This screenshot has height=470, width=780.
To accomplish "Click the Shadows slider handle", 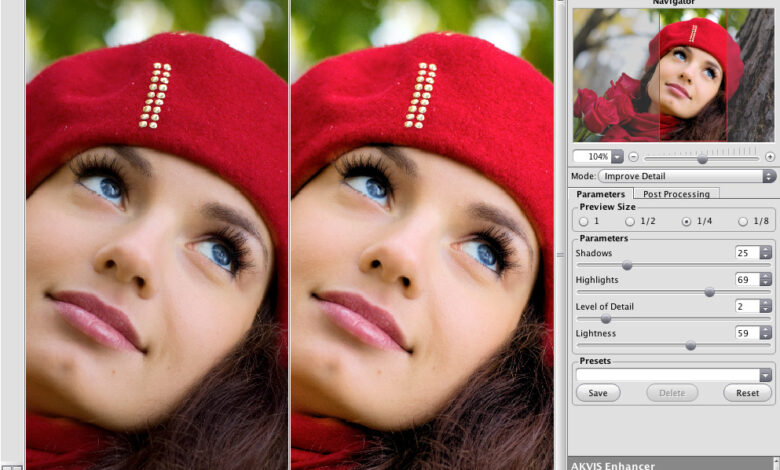I will [x=627, y=266].
